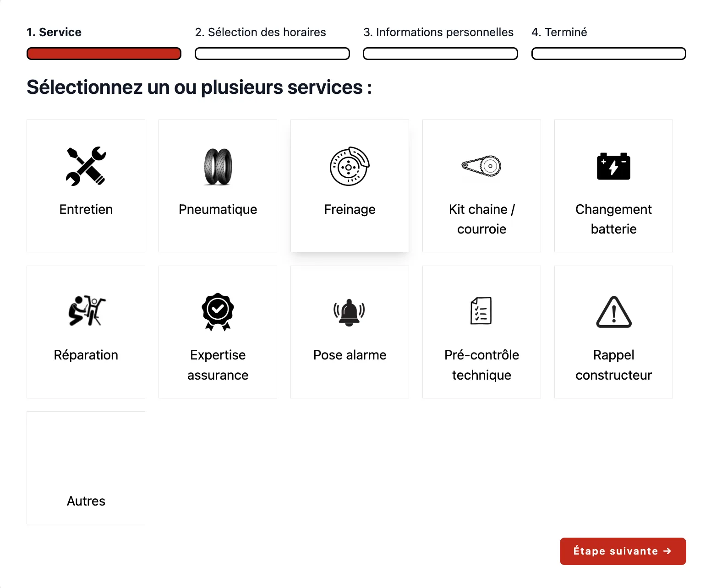Select the Pneumatique tires icon
The width and height of the screenshot is (711, 588).
tap(218, 166)
